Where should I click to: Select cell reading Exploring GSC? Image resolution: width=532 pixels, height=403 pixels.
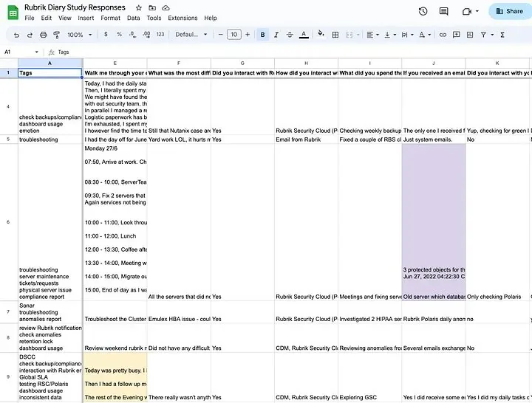pos(370,377)
